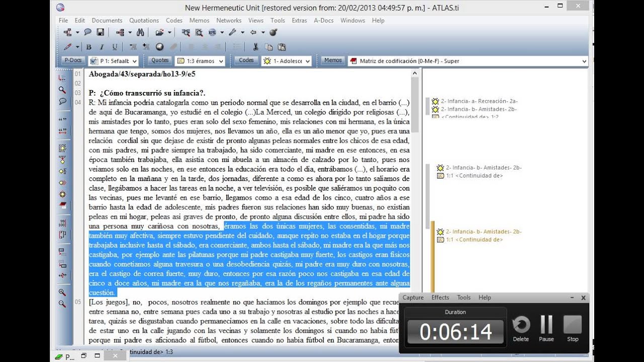Click the comment speech bubble icon in top toolbar
The image size is (644, 362).
point(88,32)
